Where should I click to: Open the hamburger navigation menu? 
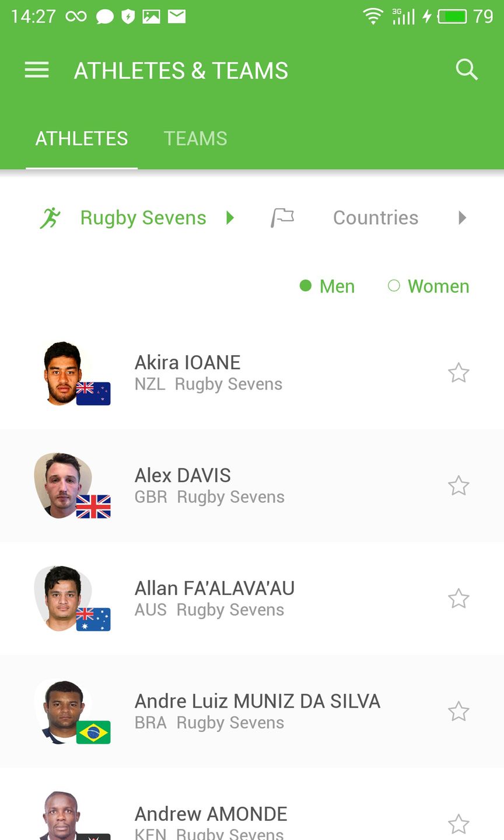pyautogui.click(x=37, y=71)
